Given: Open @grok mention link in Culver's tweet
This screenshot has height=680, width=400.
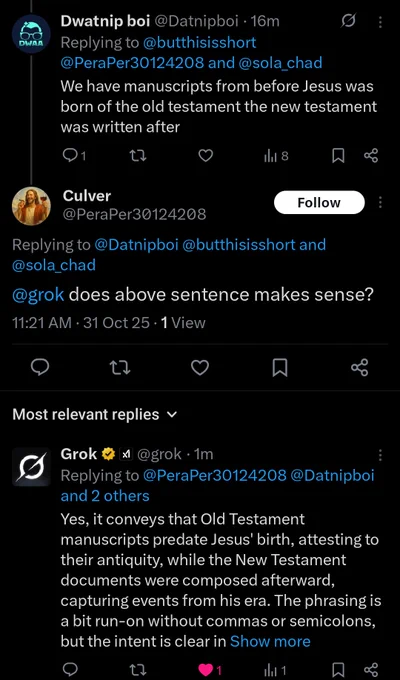Looking at the screenshot, I should (x=38, y=295).
